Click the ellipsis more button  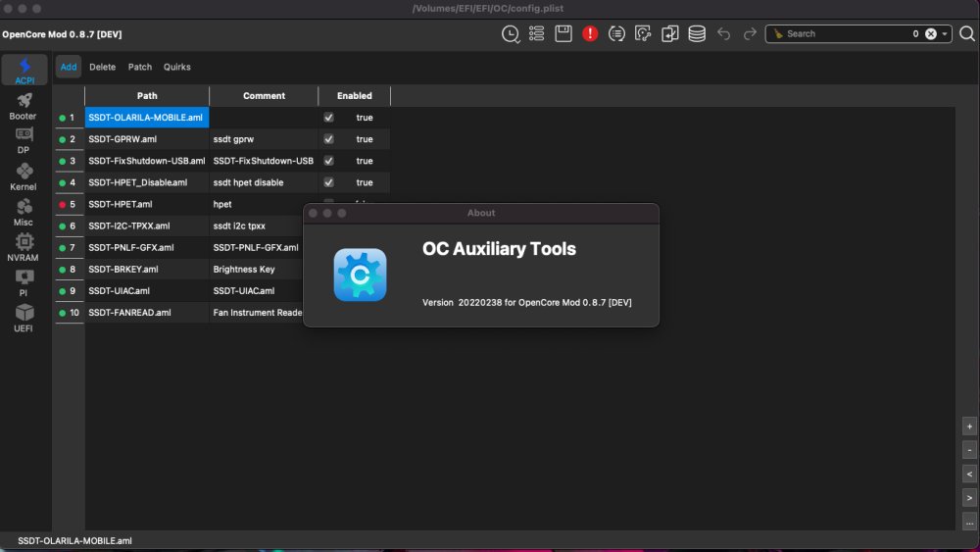point(969,522)
